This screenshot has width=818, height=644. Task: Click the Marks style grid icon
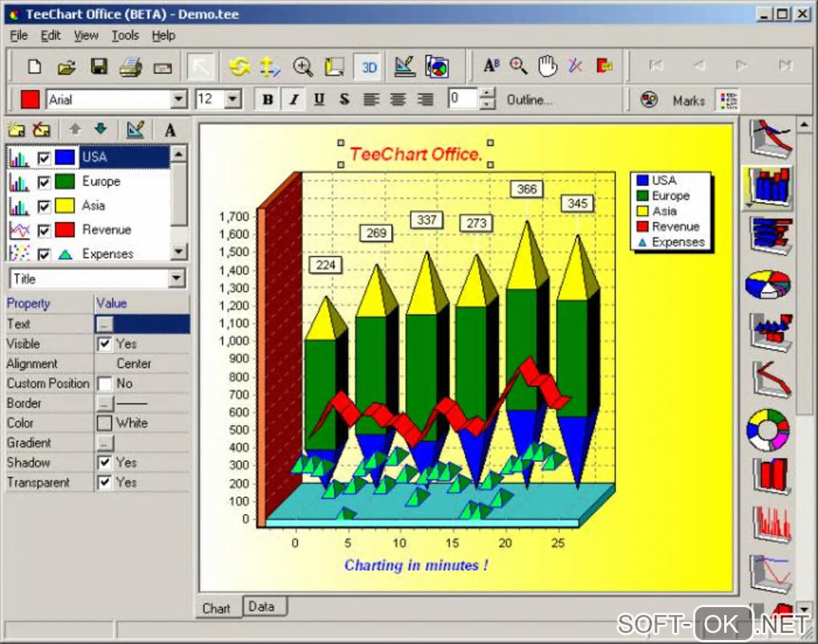tap(728, 99)
